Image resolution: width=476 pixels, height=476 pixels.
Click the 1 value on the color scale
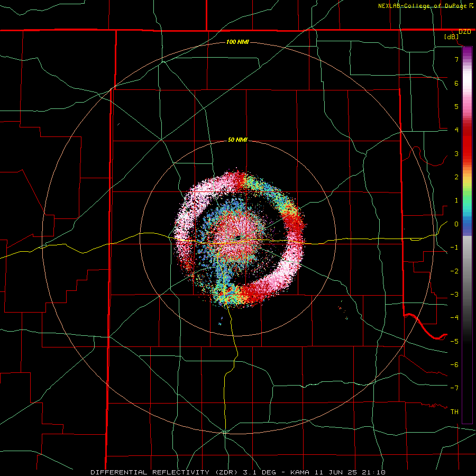(456, 200)
